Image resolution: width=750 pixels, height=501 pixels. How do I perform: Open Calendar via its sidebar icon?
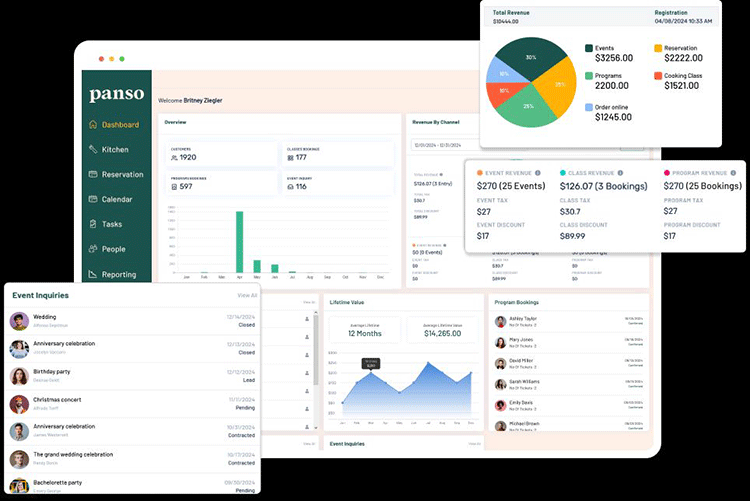click(93, 200)
